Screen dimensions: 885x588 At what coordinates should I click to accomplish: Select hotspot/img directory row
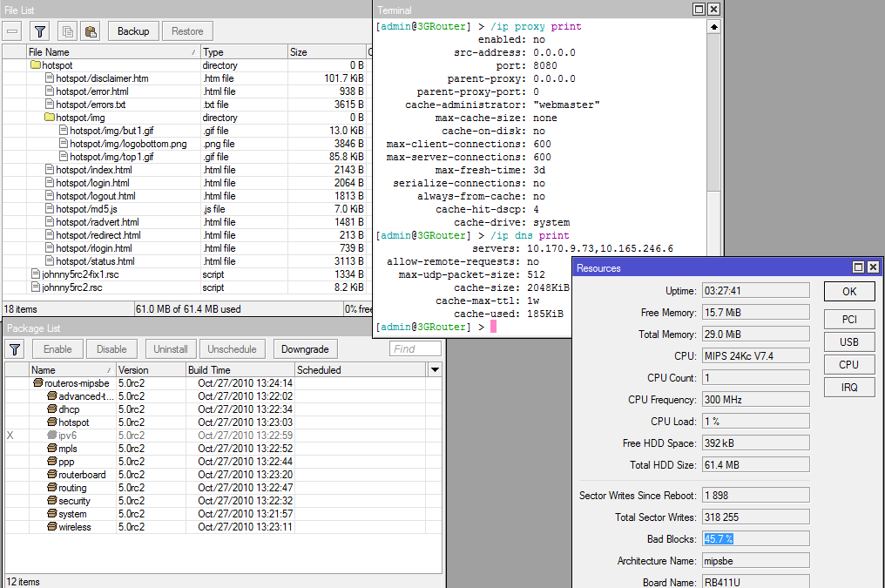80,118
